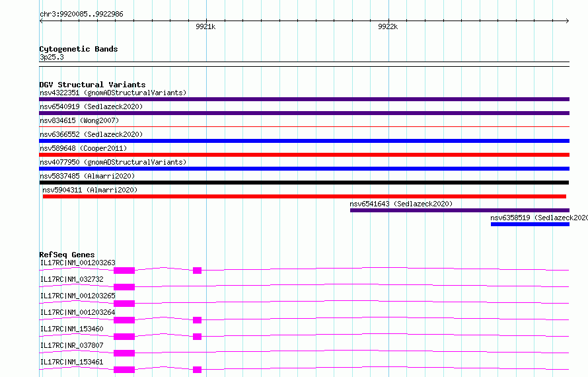Viewport: 588px width, 377px height.
Task: Click the IL17RC|NM_001203264 transcript label
Action: [x=77, y=312]
